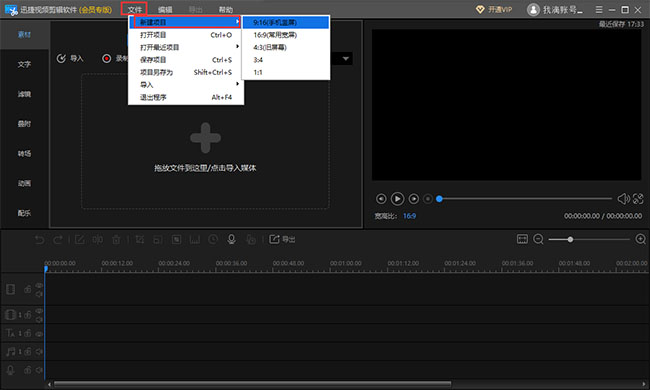Open the 编辑 menu
Viewport: 650px width, 390px height.
(165, 10)
